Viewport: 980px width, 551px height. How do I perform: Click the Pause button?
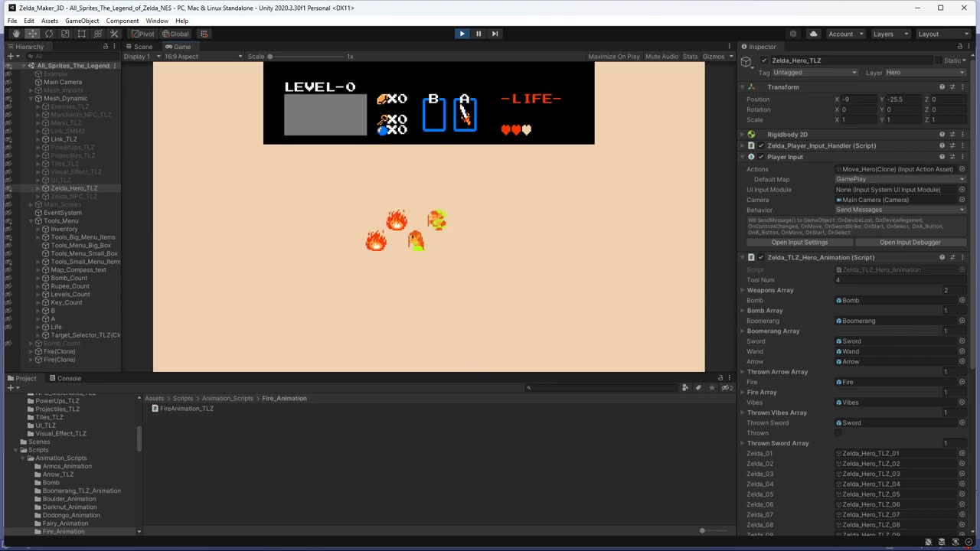tap(479, 34)
